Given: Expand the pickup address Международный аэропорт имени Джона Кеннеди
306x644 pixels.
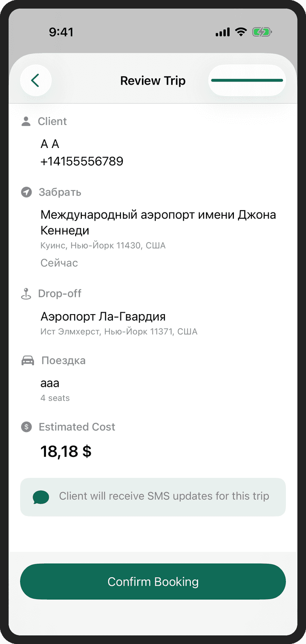Looking at the screenshot, I should [x=158, y=222].
